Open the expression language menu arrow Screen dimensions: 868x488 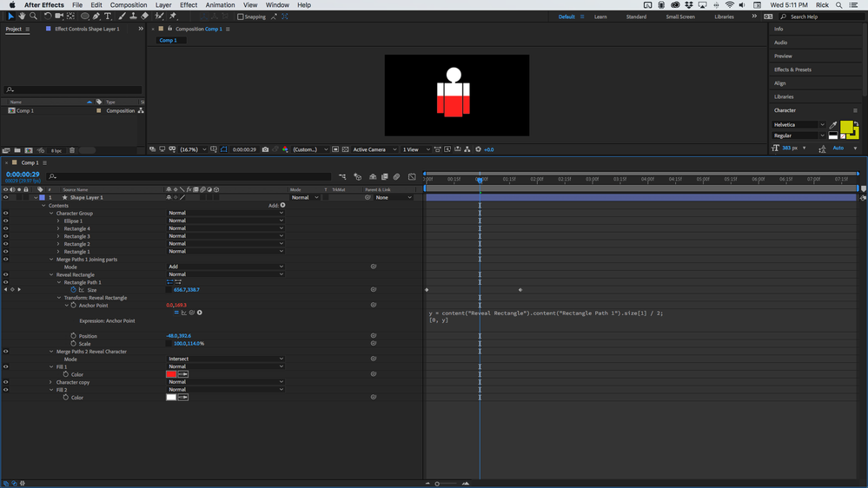click(199, 313)
